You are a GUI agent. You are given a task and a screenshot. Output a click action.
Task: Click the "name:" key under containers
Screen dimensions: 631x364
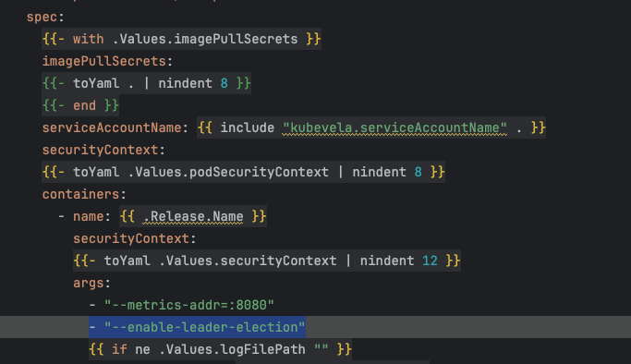[x=91, y=216]
